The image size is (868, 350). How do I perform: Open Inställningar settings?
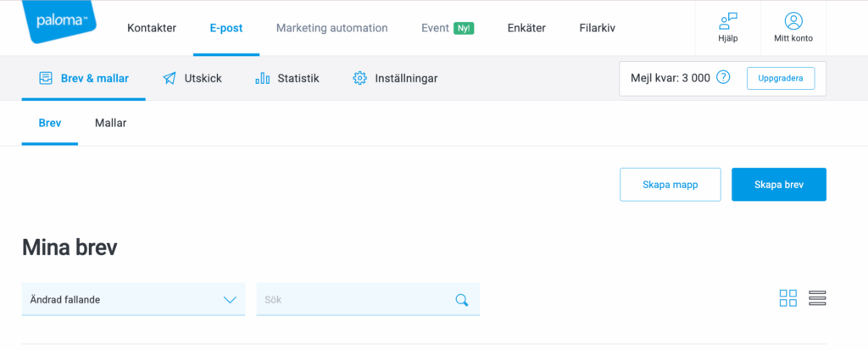(x=395, y=79)
